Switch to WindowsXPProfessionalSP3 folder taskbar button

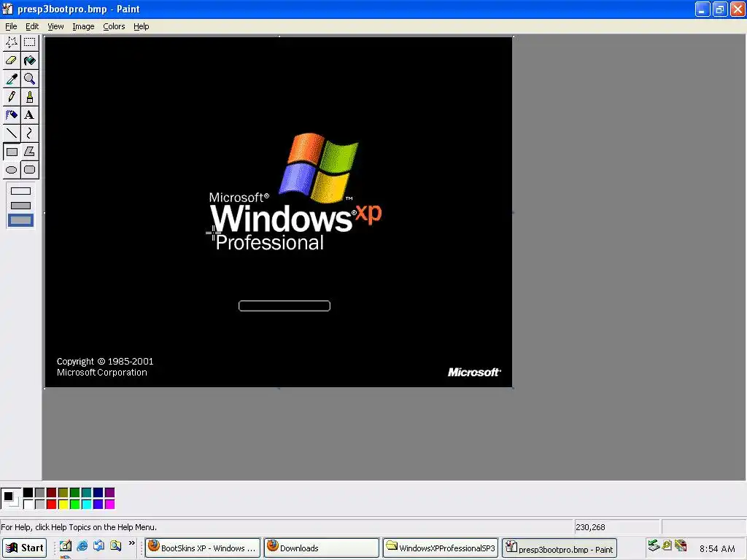coord(441,548)
